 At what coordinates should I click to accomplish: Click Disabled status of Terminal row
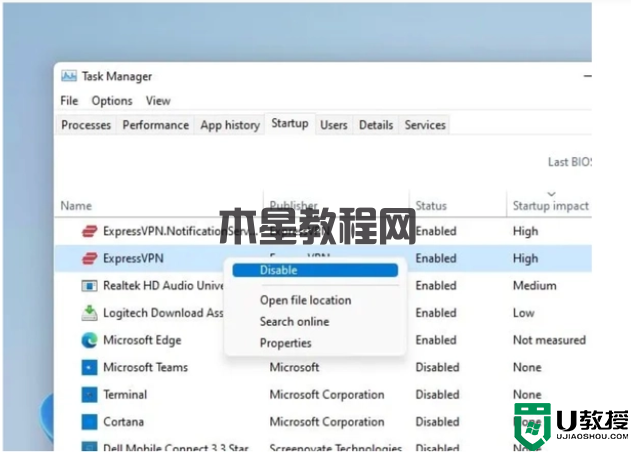point(437,394)
